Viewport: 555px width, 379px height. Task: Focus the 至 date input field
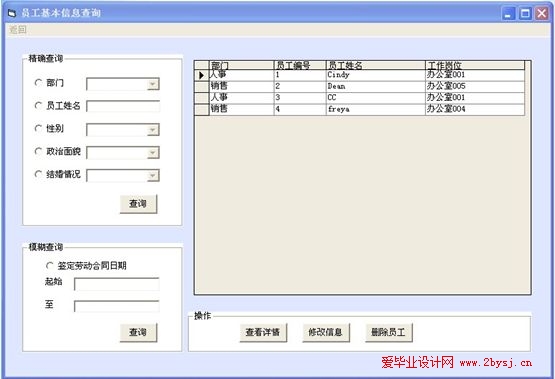point(116,306)
